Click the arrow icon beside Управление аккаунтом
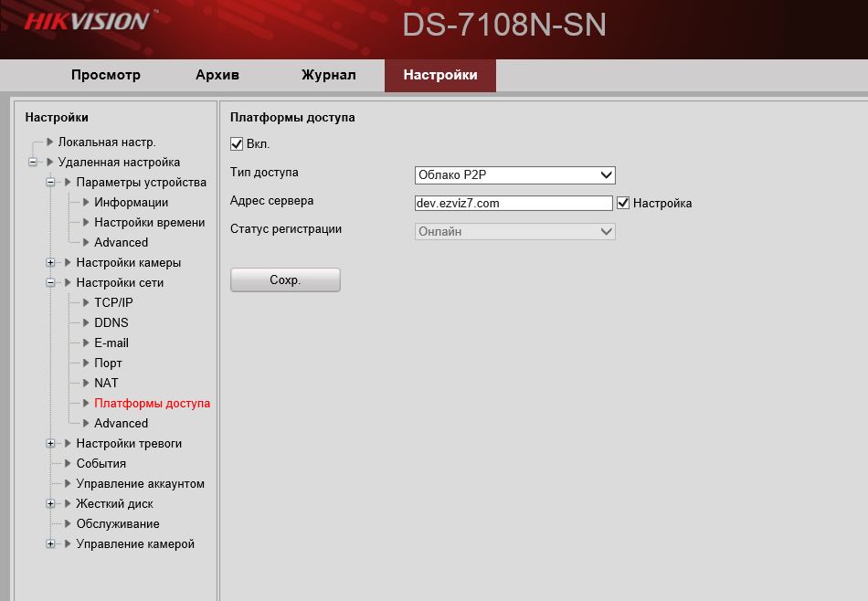Image resolution: width=868 pixels, height=601 pixels. point(68,483)
